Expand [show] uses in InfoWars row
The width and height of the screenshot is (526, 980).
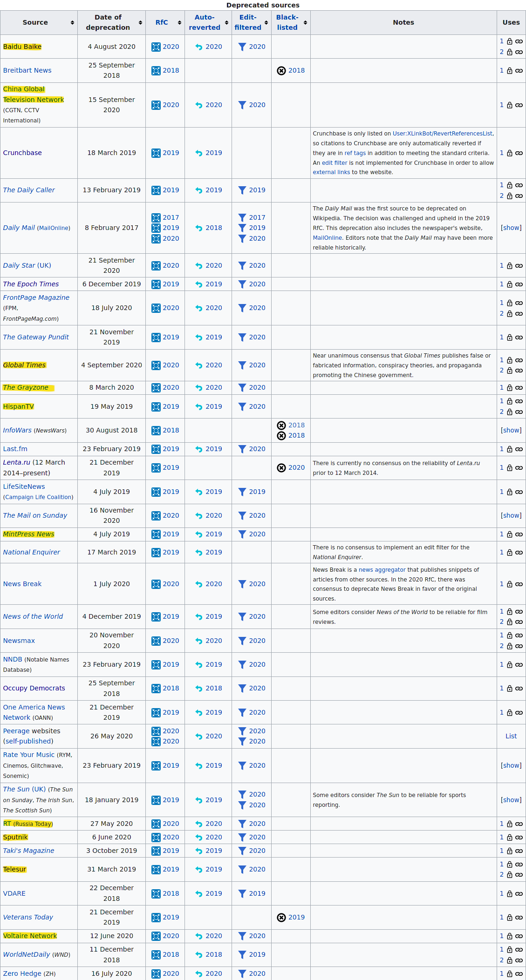point(511,430)
